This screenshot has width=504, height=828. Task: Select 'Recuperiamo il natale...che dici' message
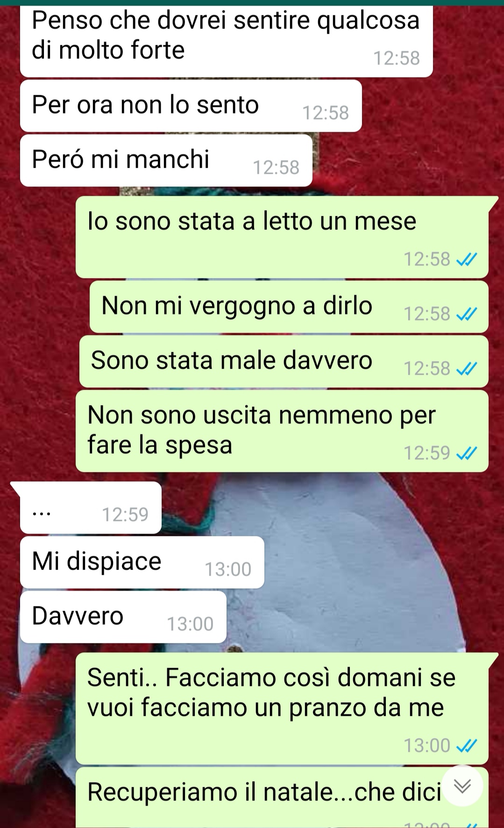(282, 797)
